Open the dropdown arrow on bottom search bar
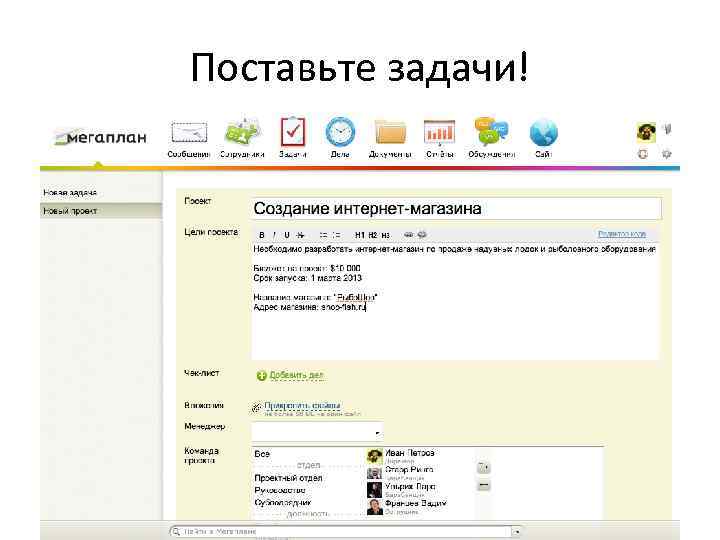720x540 pixels. 517,531
